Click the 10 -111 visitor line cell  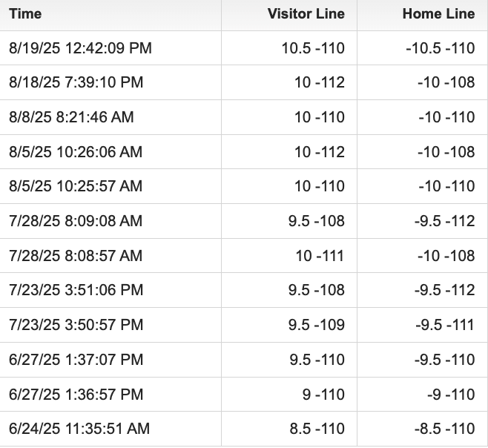click(x=320, y=256)
